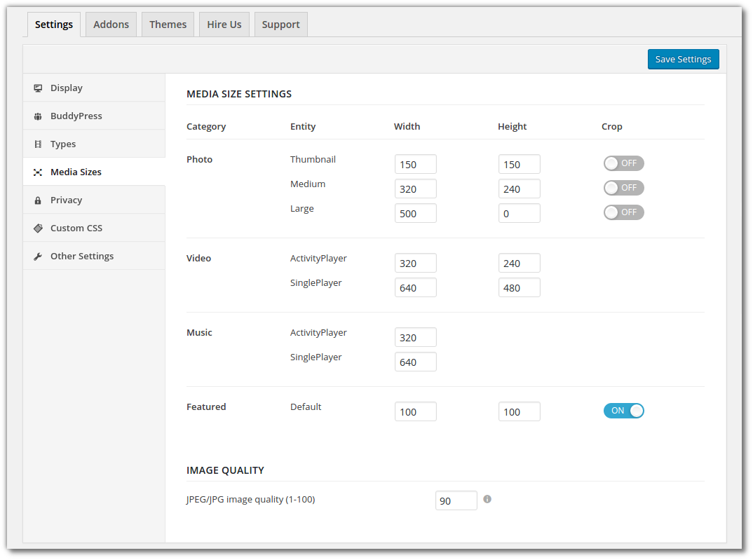Click the Save Settings button
The width and height of the screenshot is (753, 560).
[683, 59]
